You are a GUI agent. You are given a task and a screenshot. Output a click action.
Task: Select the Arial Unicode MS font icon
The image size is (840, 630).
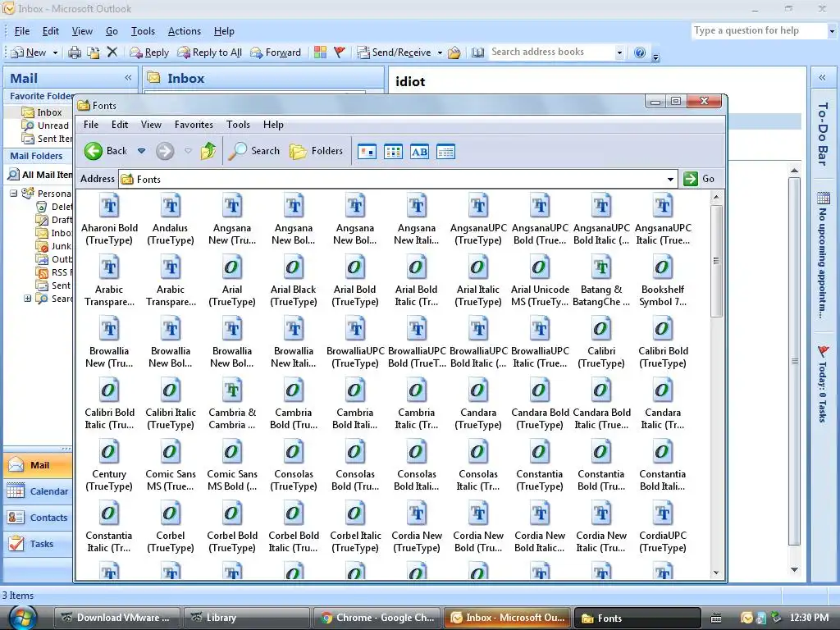point(540,268)
